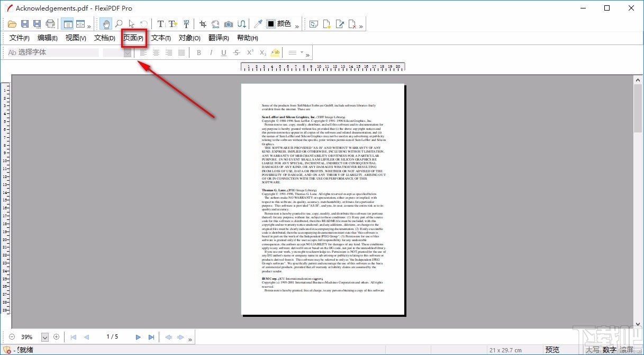The image size is (644, 355).
Task: Click the rotate page icon
Action: 314,24
